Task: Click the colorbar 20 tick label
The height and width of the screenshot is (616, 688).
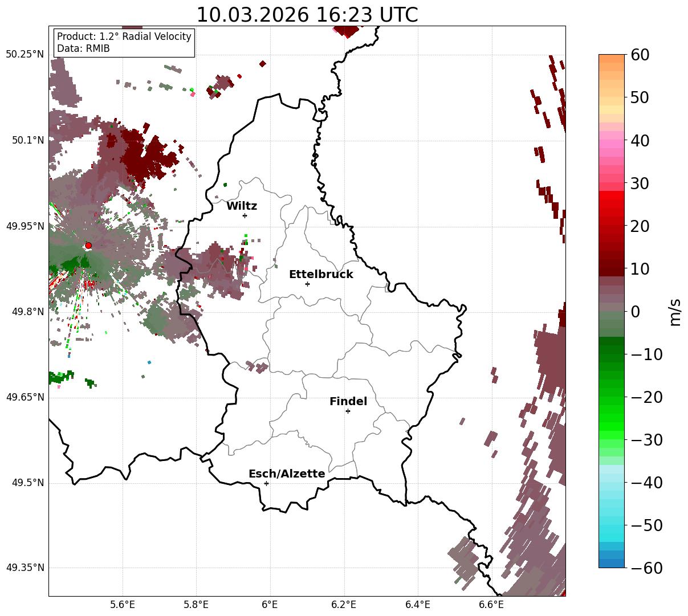Action: (639, 226)
